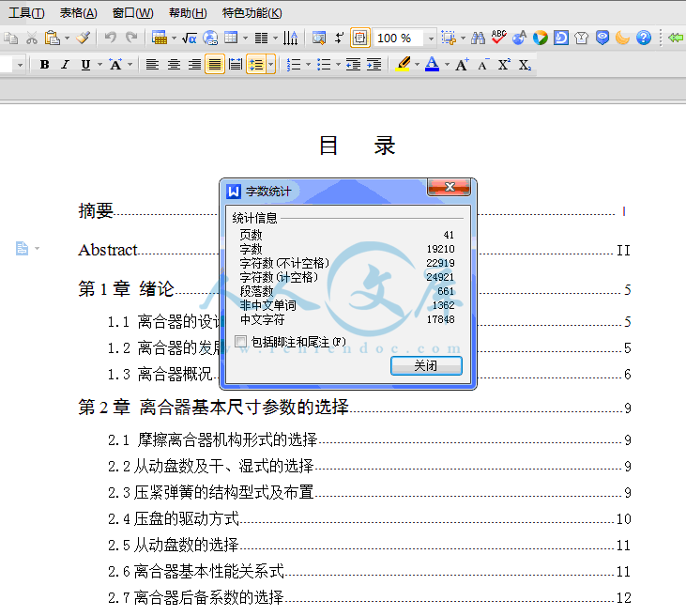This screenshot has height=616, width=686.
Task: Open the Table (表格) menu
Action: 78,13
